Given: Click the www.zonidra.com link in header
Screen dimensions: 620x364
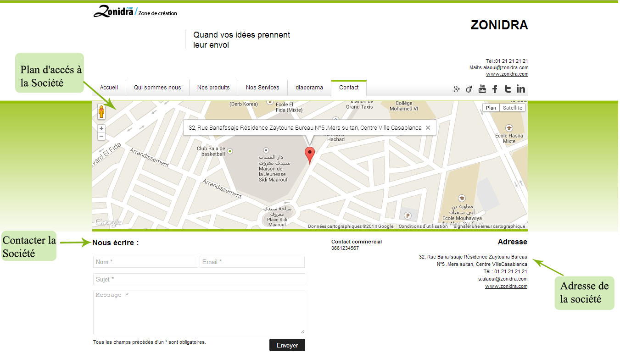Looking at the screenshot, I should pos(507,74).
